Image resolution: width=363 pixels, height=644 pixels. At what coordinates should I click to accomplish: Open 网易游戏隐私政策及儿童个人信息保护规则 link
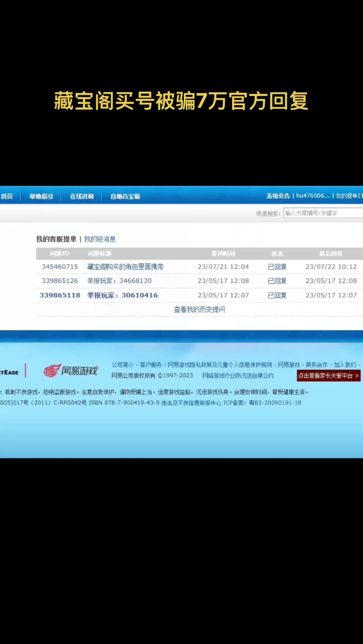(x=219, y=365)
